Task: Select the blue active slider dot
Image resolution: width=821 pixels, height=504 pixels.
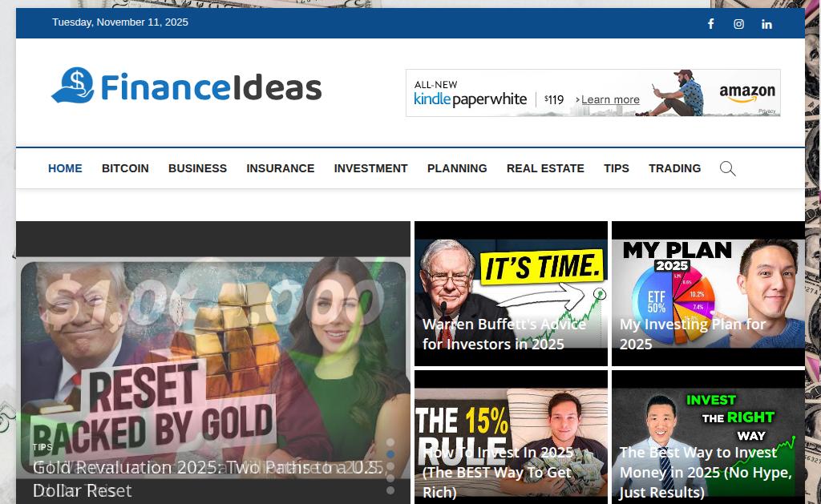Action: pos(390,454)
